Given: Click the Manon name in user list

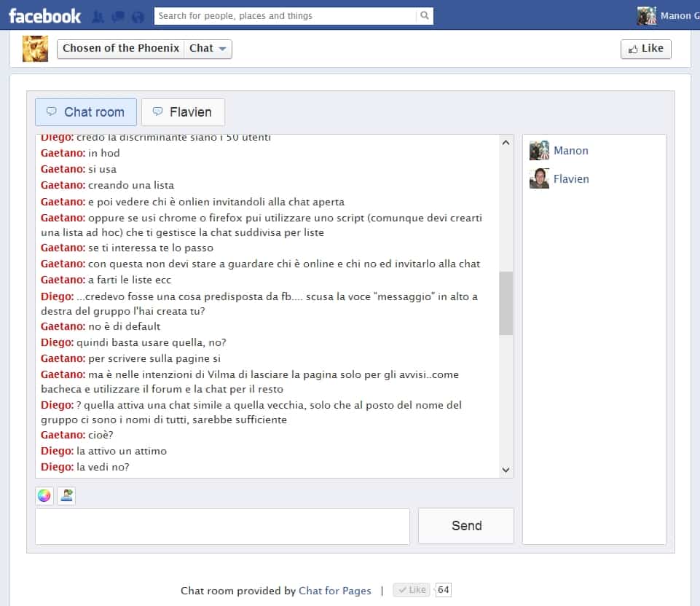Looking at the screenshot, I should 571,150.
